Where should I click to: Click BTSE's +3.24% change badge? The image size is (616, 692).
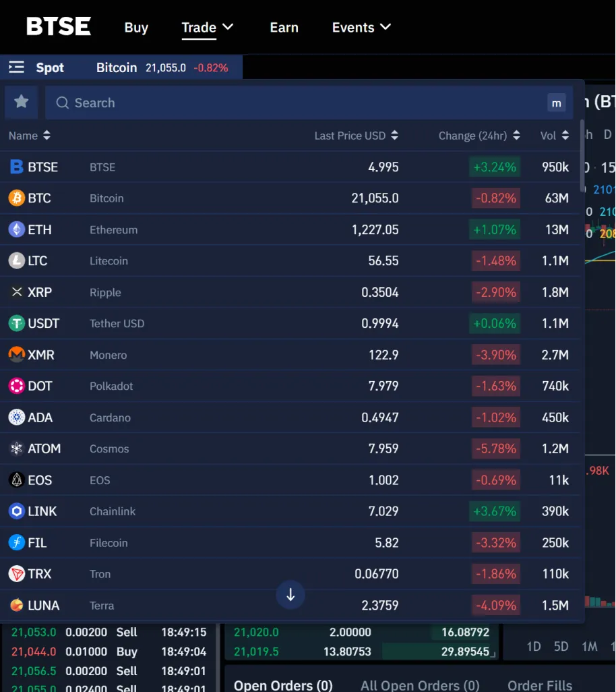click(x=495, y=167)
